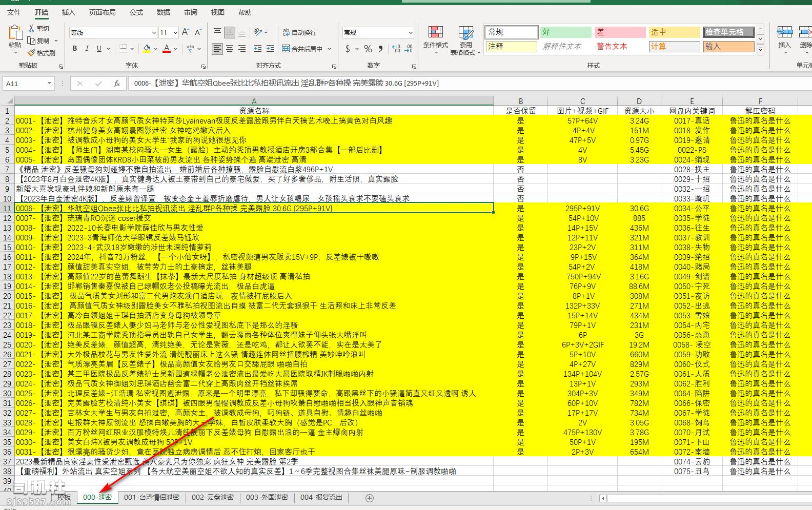The image size is (812, 510).
Task: Toggle align text left
Action: [x=217, y=49]
